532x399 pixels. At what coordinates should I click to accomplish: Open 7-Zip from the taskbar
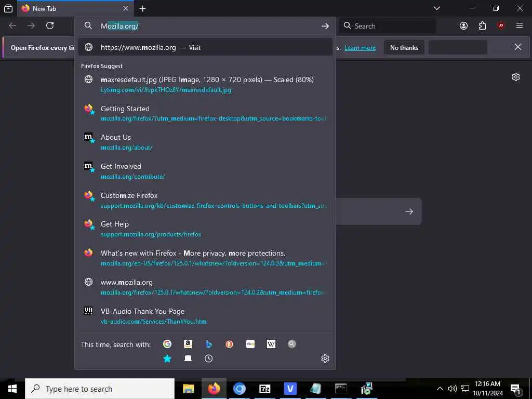pyautogui.click(x=264, y=389)
